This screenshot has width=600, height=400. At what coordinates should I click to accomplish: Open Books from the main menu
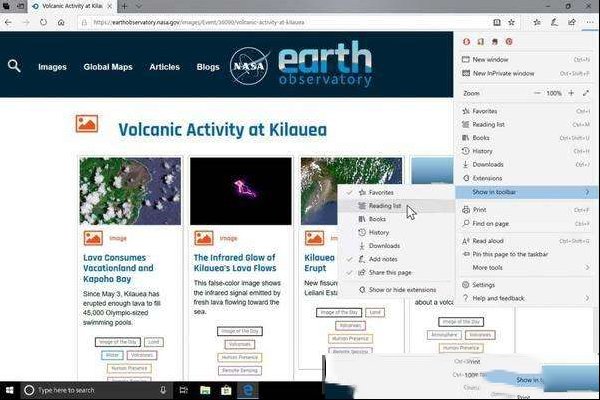pyautogui.click(x=527, y=138)
